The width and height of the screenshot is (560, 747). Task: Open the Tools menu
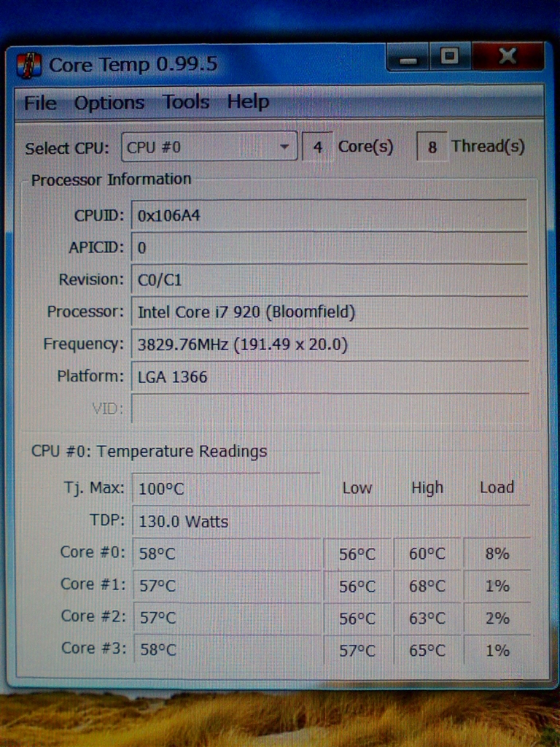[186, 102]
